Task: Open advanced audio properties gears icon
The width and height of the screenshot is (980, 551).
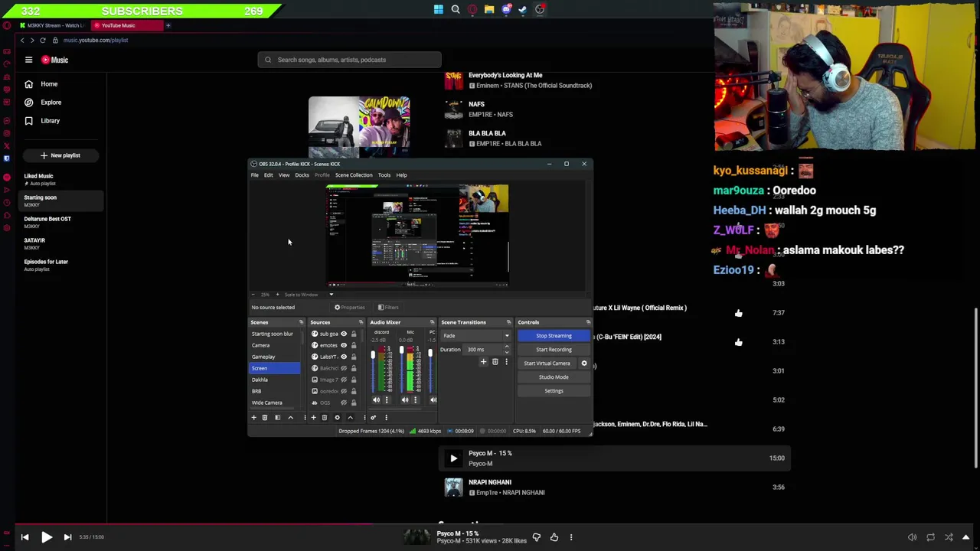Action: tap(373, 418)
